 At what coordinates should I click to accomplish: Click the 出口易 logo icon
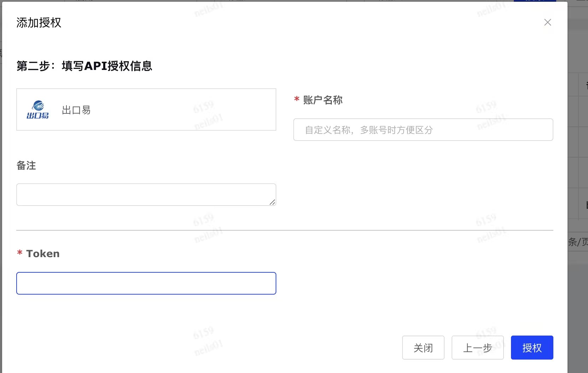(38, 109)
